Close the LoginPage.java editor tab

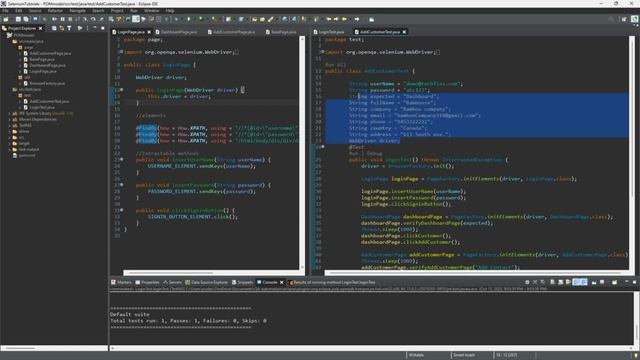(x=149, y=32)
